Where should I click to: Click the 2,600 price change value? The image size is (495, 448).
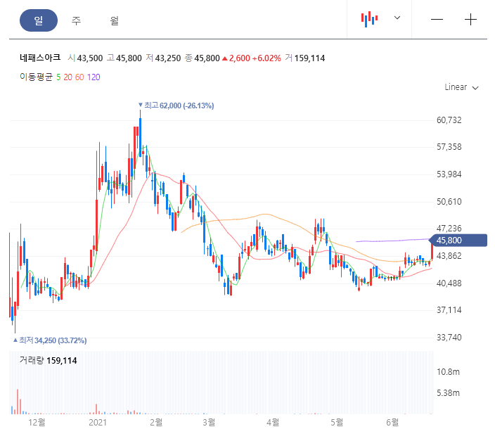(239, 58)
